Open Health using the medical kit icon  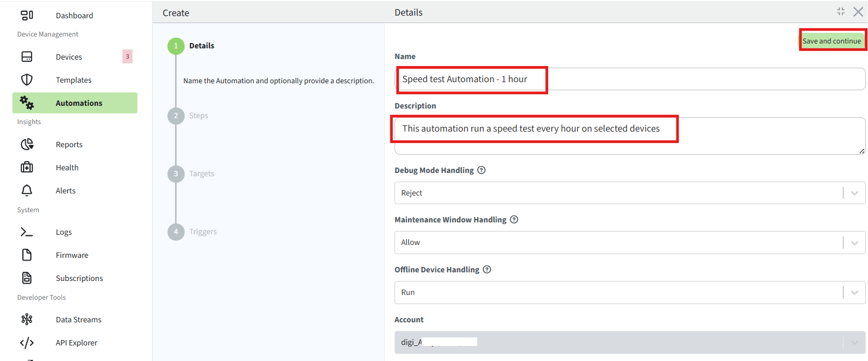(27, 167)
